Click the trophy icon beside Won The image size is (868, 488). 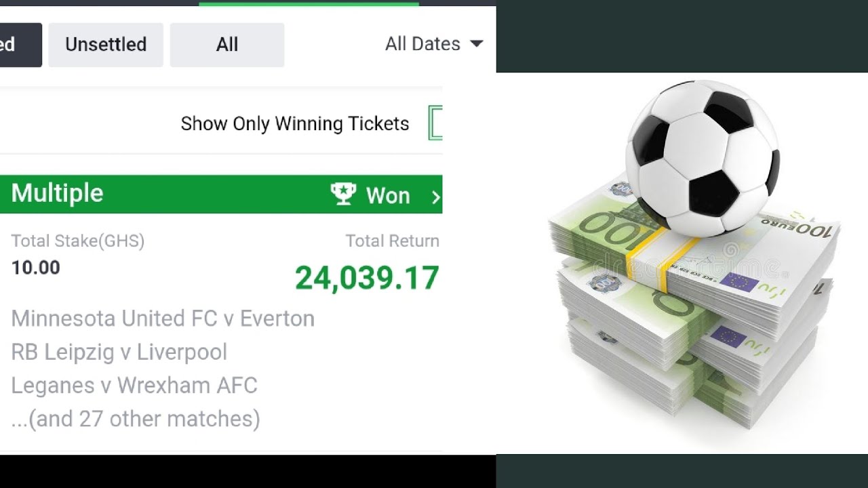(343, 195)
